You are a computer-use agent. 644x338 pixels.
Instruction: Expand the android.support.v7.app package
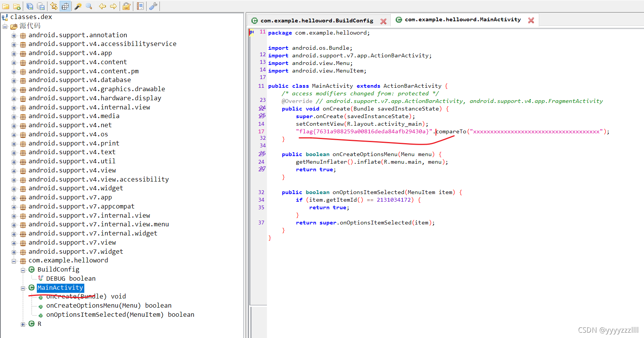(x=14, y=198)
